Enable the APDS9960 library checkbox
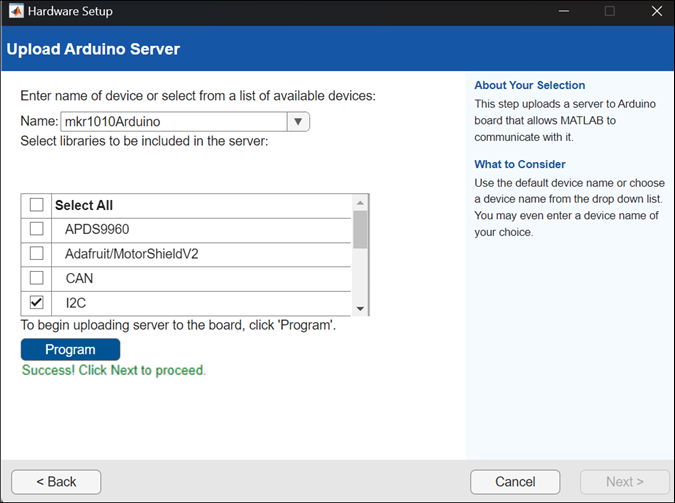Screen dimensions: 675x503 37,229
